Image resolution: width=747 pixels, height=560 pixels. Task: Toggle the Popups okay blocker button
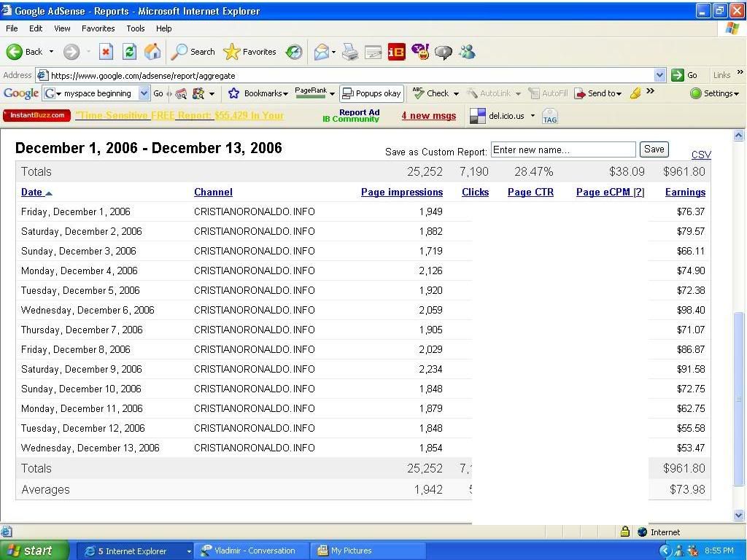(x=371, y=93)
